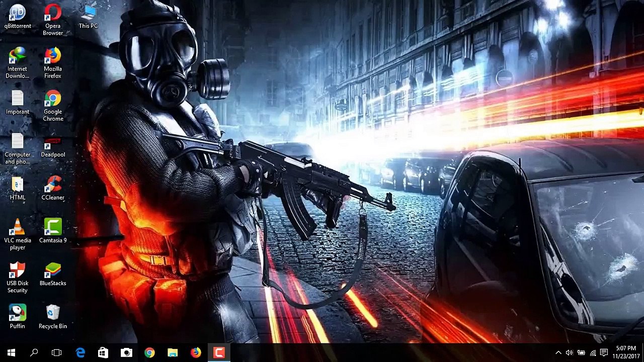Image resolution: width=644 pixels, height=362 pixels.
Task: Open the Microsoft Store taskbar icon
Action: (x=103, y=353)
